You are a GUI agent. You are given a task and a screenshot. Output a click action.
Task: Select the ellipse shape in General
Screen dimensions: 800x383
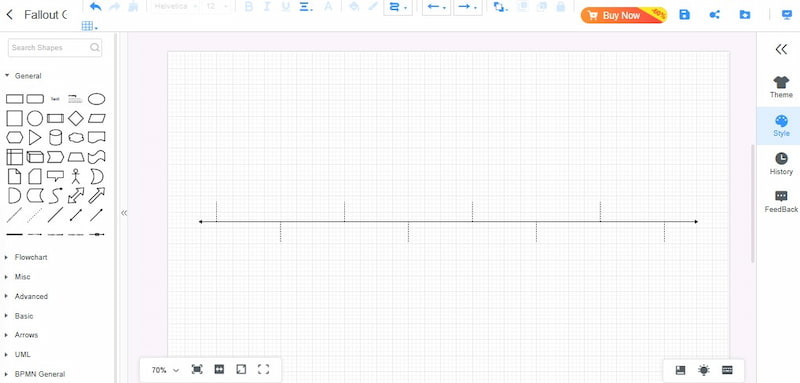pos(96,99)
